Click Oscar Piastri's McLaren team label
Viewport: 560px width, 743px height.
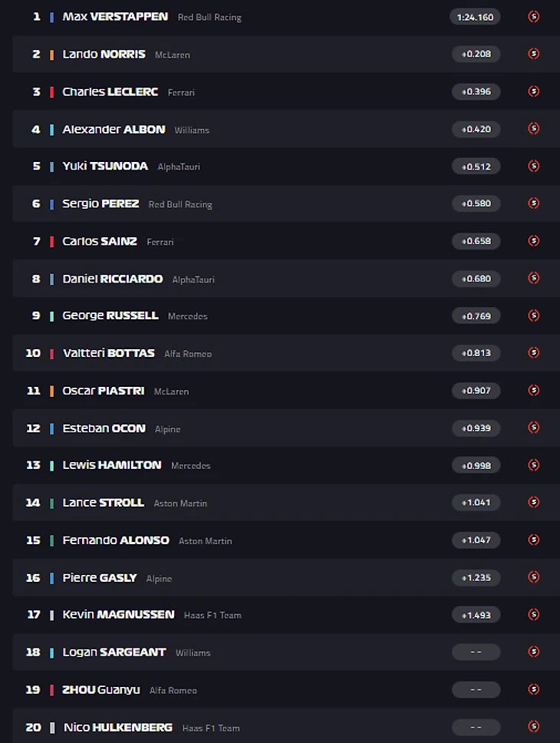(171, 391)
